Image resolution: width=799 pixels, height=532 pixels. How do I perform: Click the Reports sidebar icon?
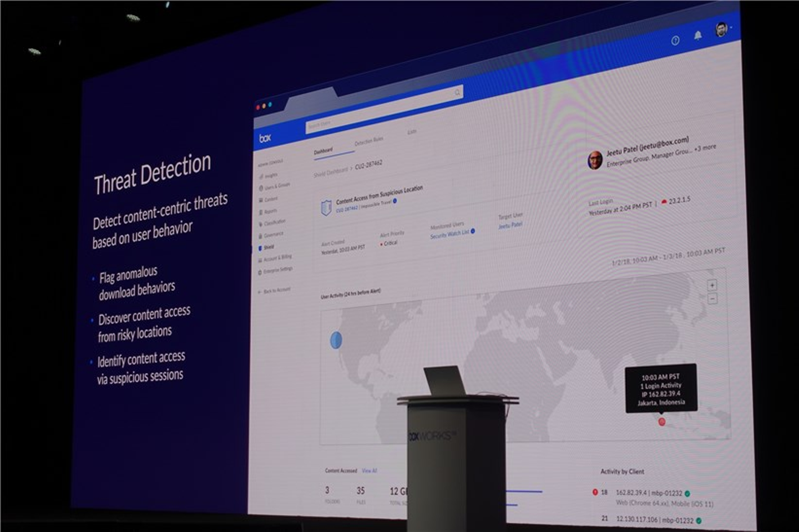(261, 212)
